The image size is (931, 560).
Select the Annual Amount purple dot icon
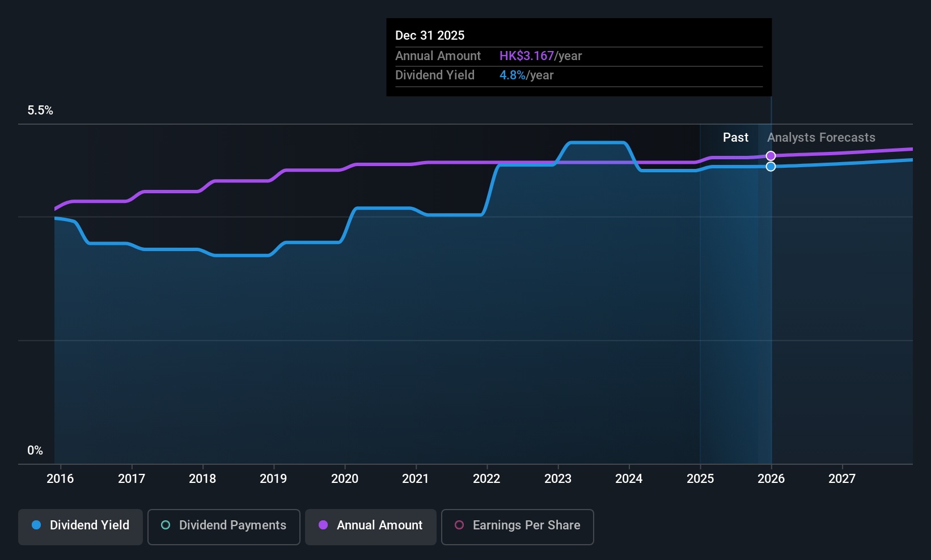[323, 525]
